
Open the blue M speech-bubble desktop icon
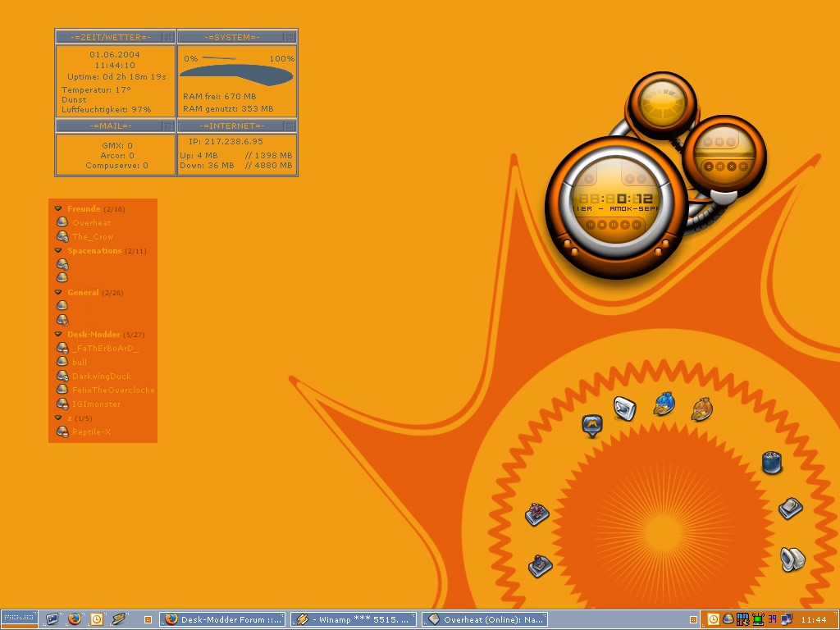coord(592,426)
